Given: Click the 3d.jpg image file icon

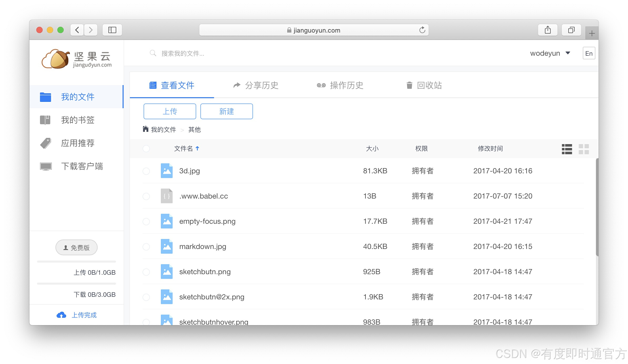Looking at the screenshot, I should coord(166,171).
